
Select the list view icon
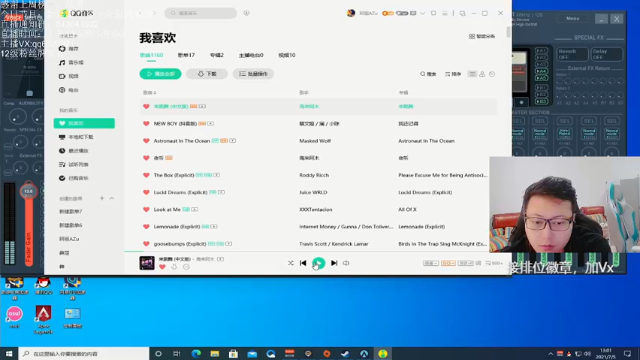coord(472,74)
